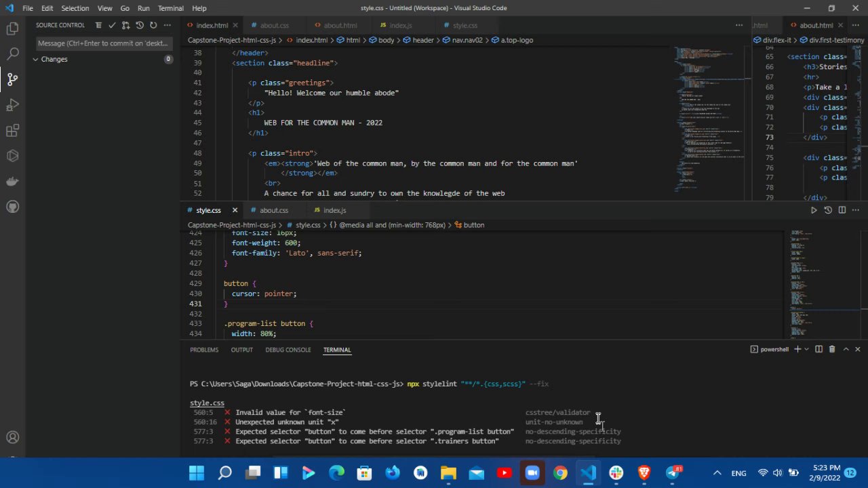The height and width of the screenshot is (488, 868).
Task: Kill the terminal with the trash icon
Action: click(832, 350)
